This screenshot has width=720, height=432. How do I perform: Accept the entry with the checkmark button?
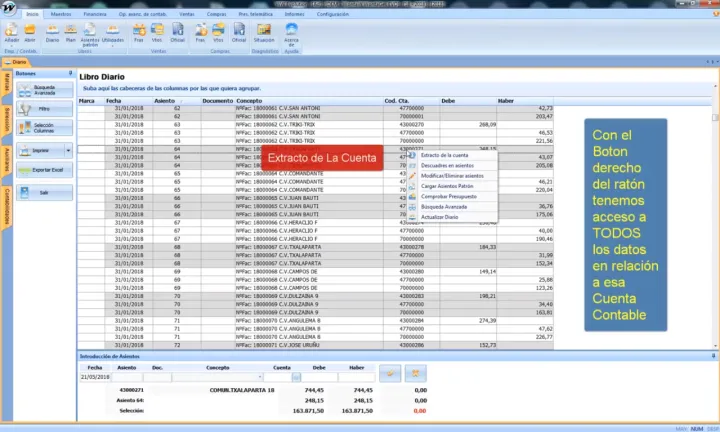tap(390, 373)
